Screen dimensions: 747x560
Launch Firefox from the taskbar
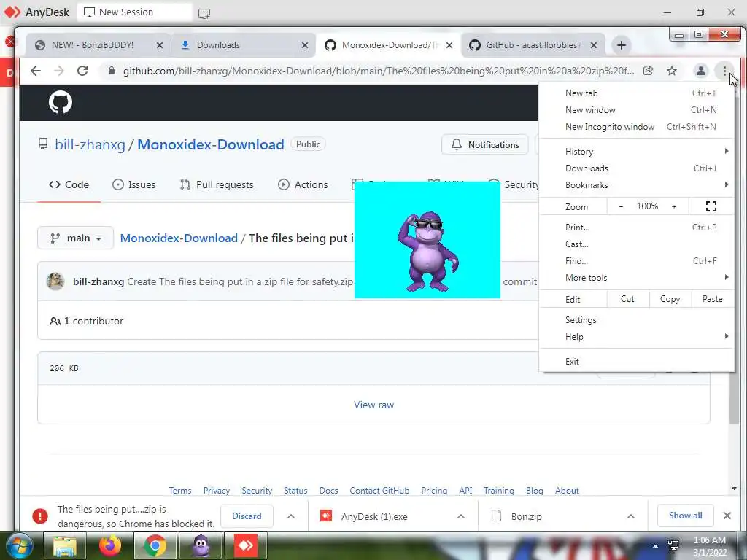tap(110, 546)
